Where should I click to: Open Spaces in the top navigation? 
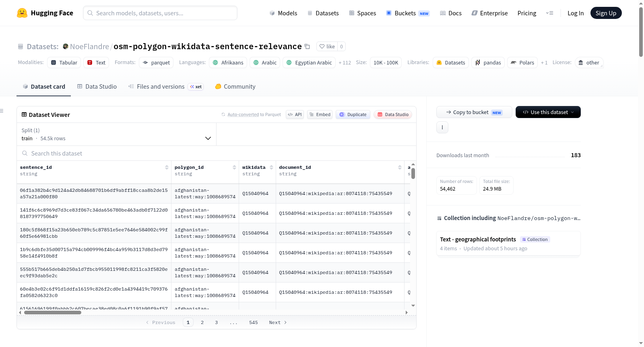[362, 13]
